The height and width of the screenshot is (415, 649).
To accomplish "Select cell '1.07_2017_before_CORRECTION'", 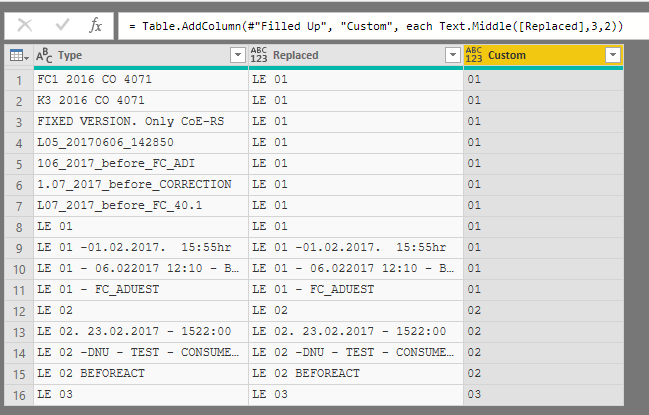I will point(141,185).
